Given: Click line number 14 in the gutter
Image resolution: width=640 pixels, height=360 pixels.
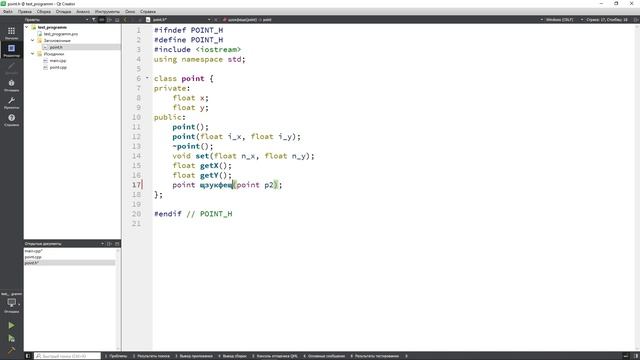Looking at the screenshot, I should (x=136, y=156).
